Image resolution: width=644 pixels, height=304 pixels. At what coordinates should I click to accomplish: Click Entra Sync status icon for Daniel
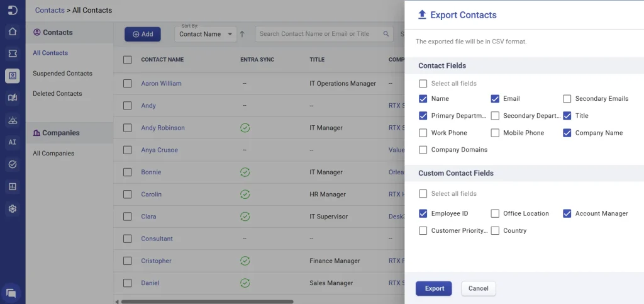click(x=245, y=283)
